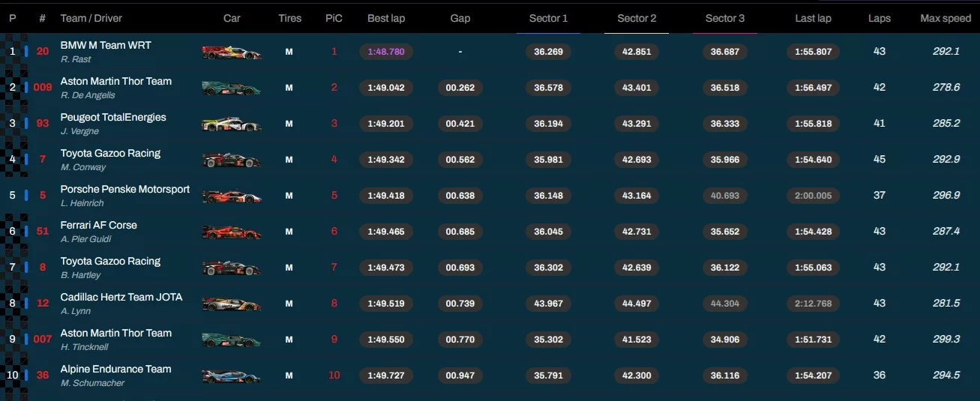This screenshot has width=980, height=401.
Task: Click the Porsche Penske Motorsport car image
Action: tap(232, 196)
